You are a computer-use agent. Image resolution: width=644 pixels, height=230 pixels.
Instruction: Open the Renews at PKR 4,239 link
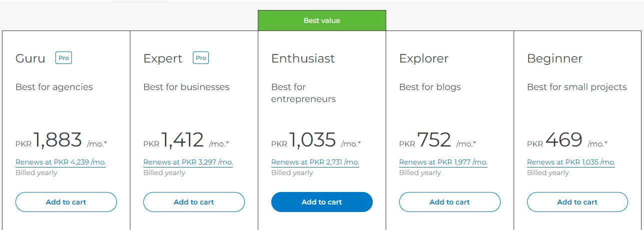60,162
